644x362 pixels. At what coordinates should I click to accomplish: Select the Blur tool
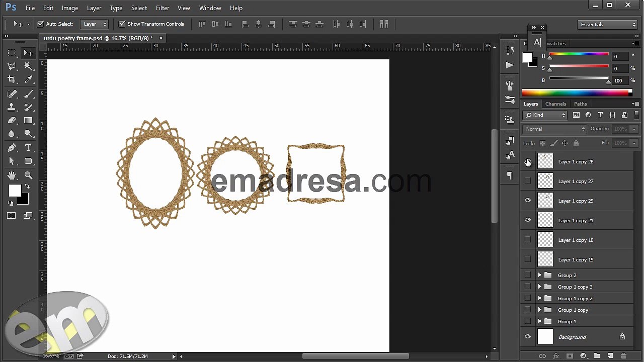(x=12, y=133)
